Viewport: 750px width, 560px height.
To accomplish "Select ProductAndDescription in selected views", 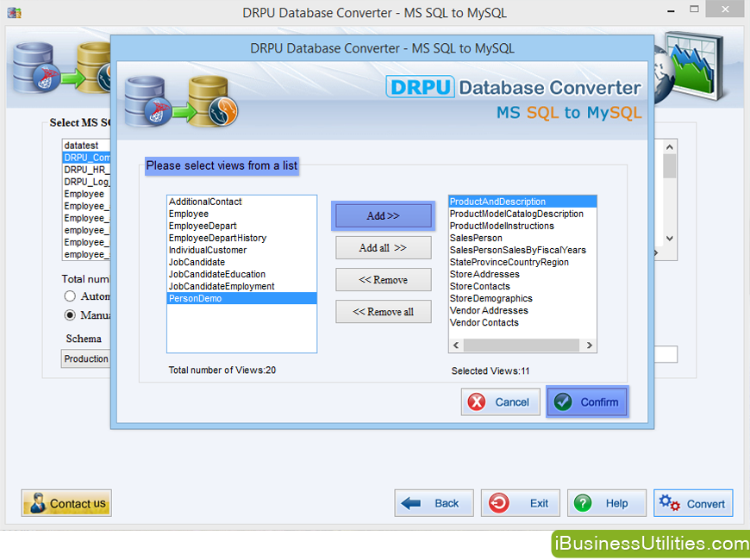I will tap(522, 202).
